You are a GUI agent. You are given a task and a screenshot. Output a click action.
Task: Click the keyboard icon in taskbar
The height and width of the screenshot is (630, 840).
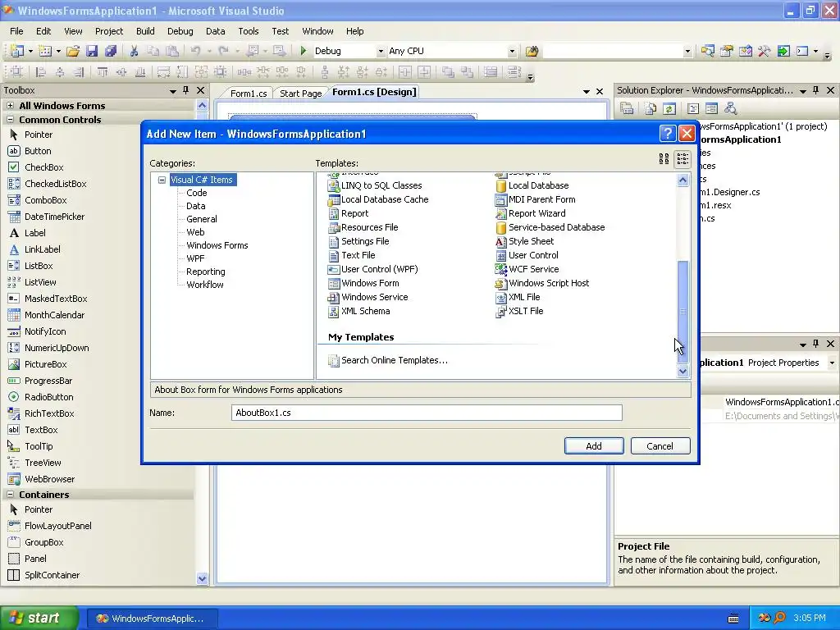(x=733, y=619)
